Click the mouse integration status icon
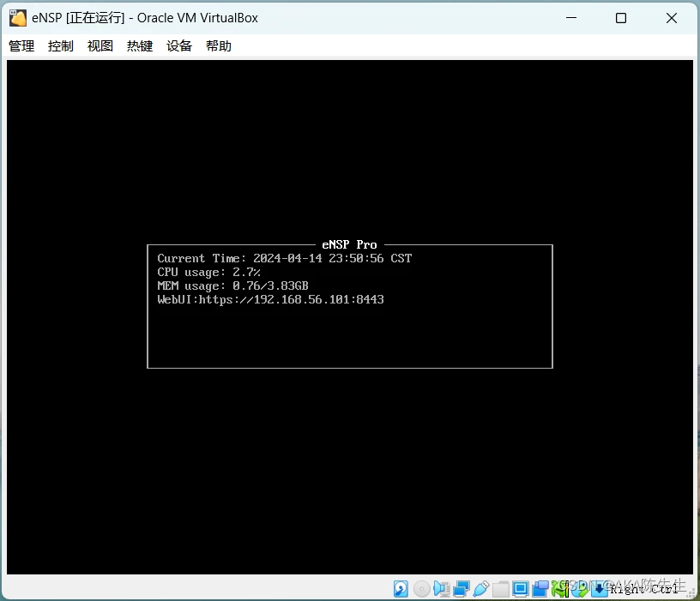 click(579, 589)
